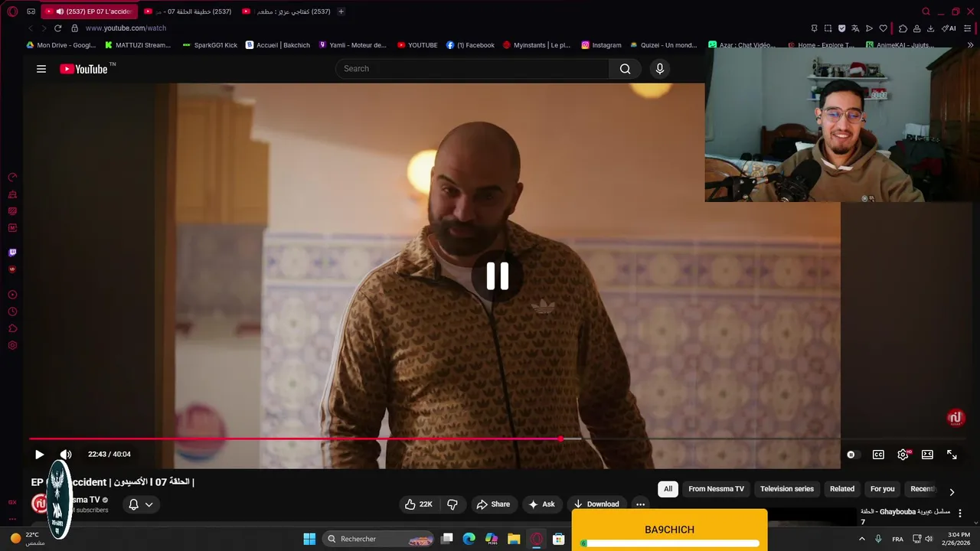Image resolution: width=980 pixels, height=551 pixels.
Task: Open the extensions cube icon
Action: tap(903, 28)
